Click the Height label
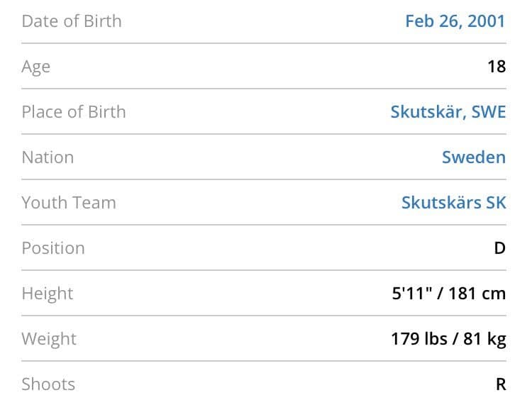Image resolution: width=532 pixels, height=400 pixels. [x=48, y=294]
